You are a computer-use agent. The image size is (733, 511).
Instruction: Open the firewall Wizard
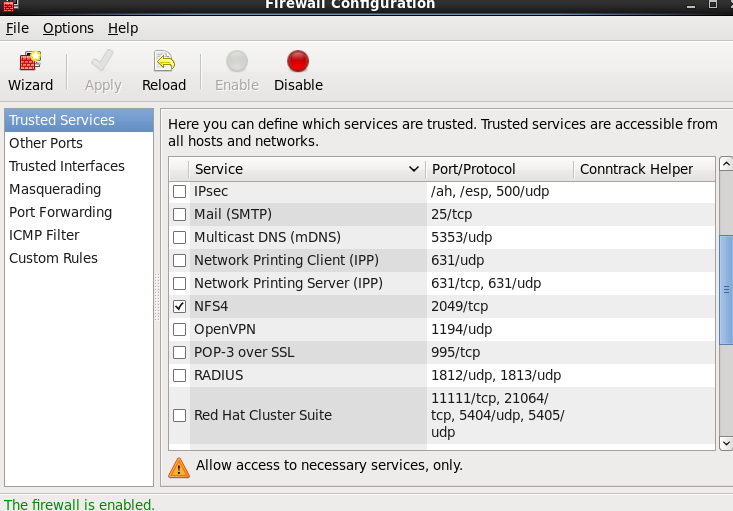click(30, 62)
